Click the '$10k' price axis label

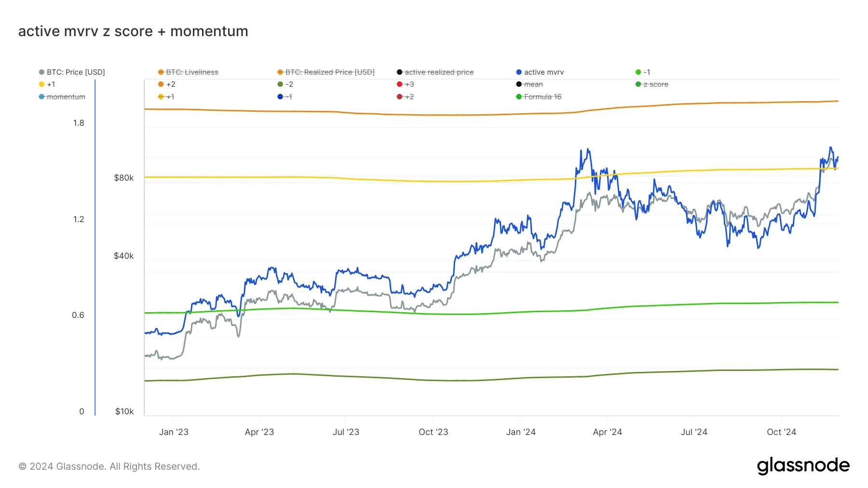pyautogui.click(x=124, y=411)
